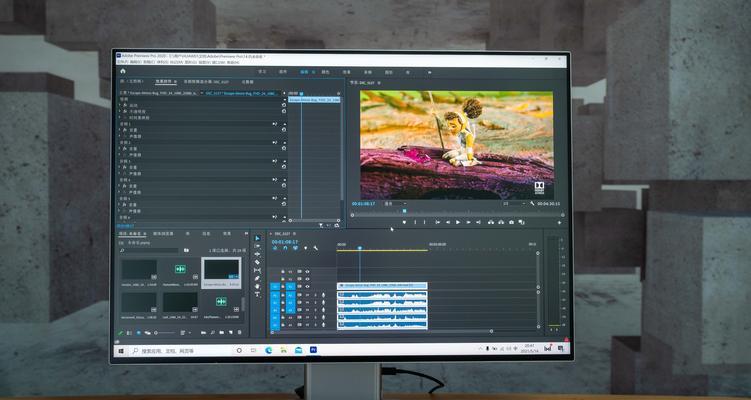
Task: Mute audio track A1
Action: pyautogui.click(x=307, y=295)
